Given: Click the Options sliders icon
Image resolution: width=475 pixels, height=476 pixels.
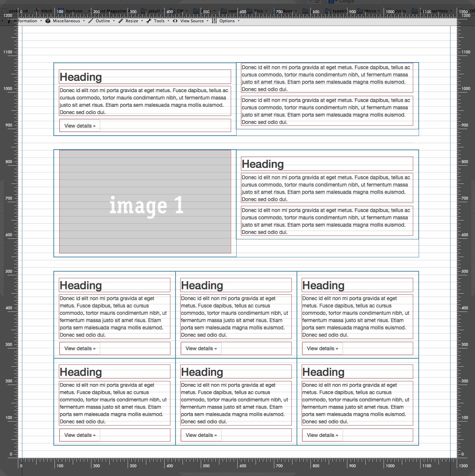Looking at the screenshot, I should point(214,21).
